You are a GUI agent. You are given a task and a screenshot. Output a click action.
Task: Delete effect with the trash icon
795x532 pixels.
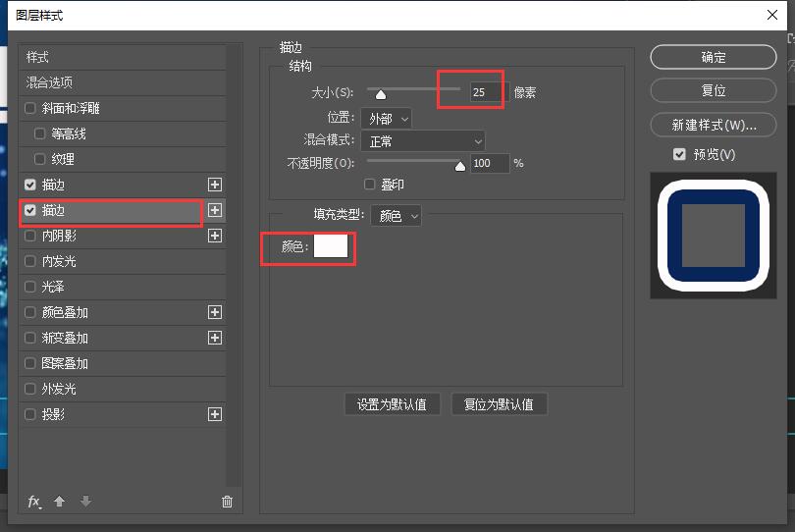click(x=227, y=502)
